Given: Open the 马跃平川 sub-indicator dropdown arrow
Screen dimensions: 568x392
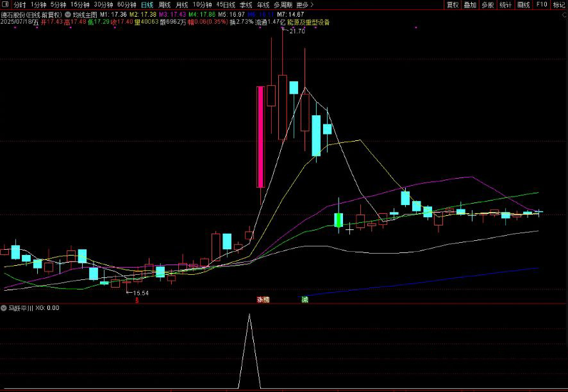Looking at the screenshot, I should [4, 307].
